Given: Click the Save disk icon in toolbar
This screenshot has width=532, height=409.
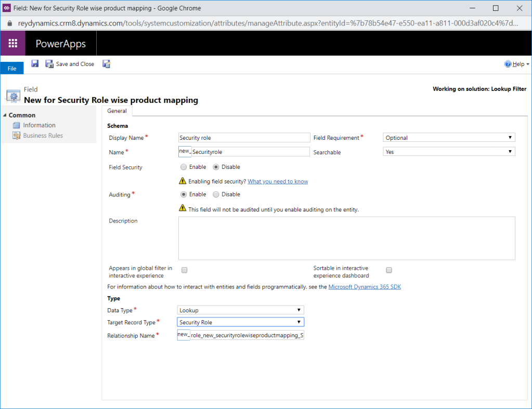Looking at the screenshot, I should click(35, 63).
